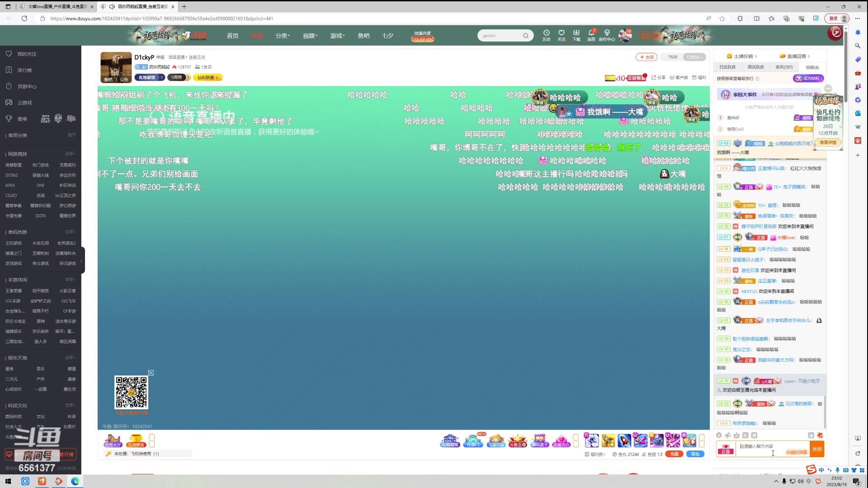Open 鱼吧 in top navigation
Image resolution: width=868 pixels, height=488 pixels.
pyautogui.click(x=363, y=36)
